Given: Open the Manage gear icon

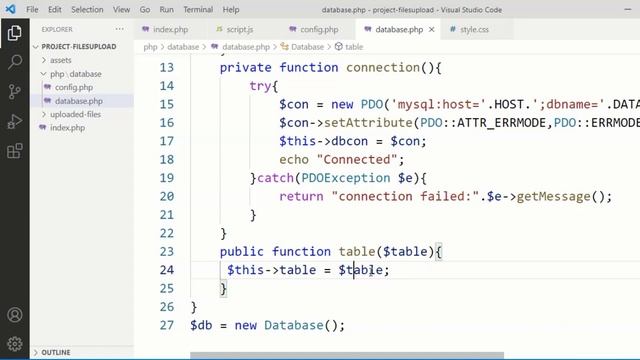Looking at the screenshot, I should (x=15, y=344).
